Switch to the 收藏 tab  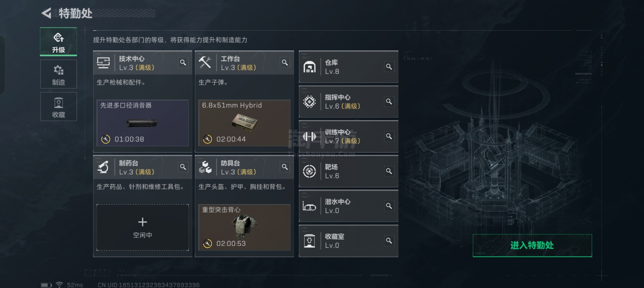click(x=58, y=107)
